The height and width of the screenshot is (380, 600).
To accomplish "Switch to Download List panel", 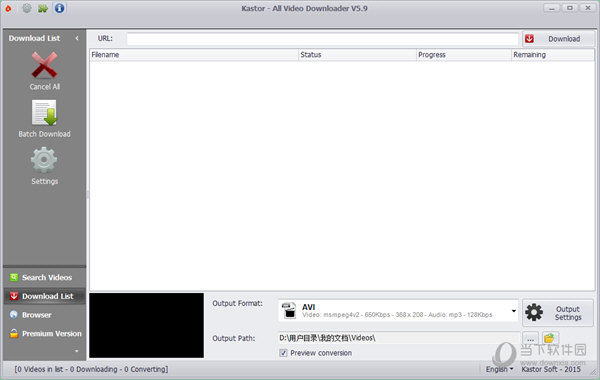I will point(44,296).
